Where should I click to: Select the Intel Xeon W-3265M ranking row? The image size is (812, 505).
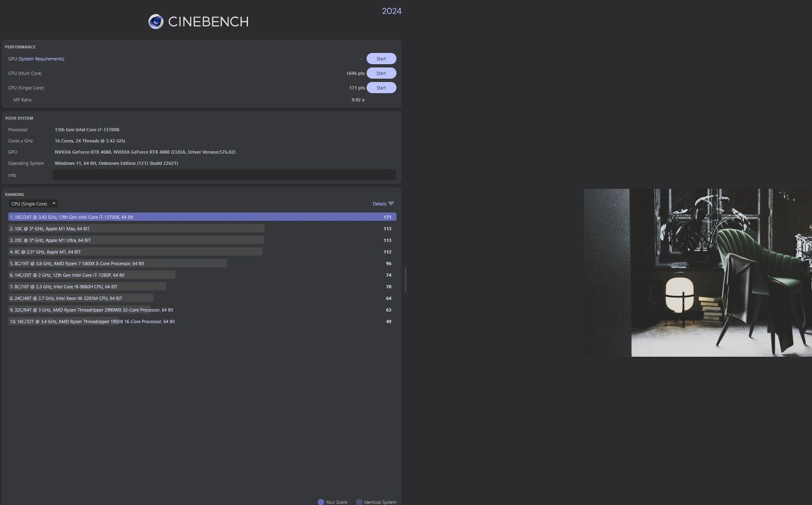202,298
